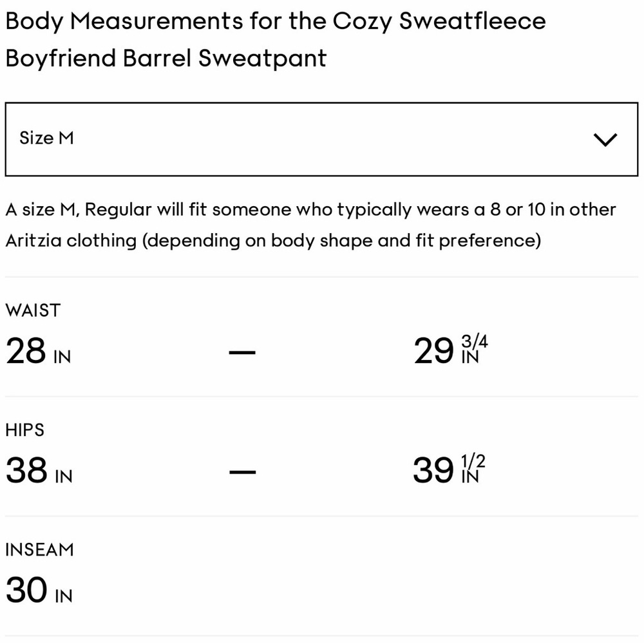Click the size M Regular fit description

(x=311, y=225)
